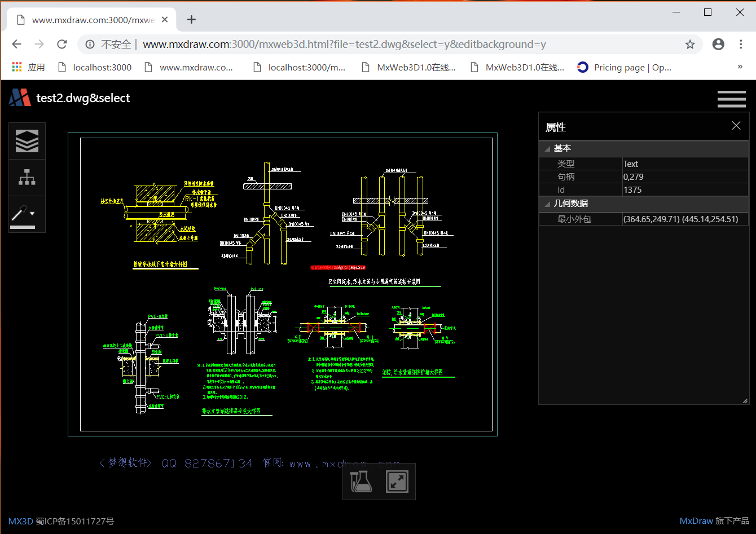Viewport: 756px width, 534px height.
Task: Go back in browser
Action: pyautogui.click(x=16, y=44)
